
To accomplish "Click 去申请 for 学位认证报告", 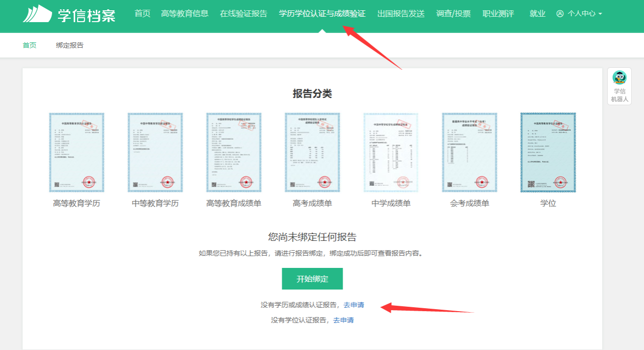I will click(x=343, y=320).
